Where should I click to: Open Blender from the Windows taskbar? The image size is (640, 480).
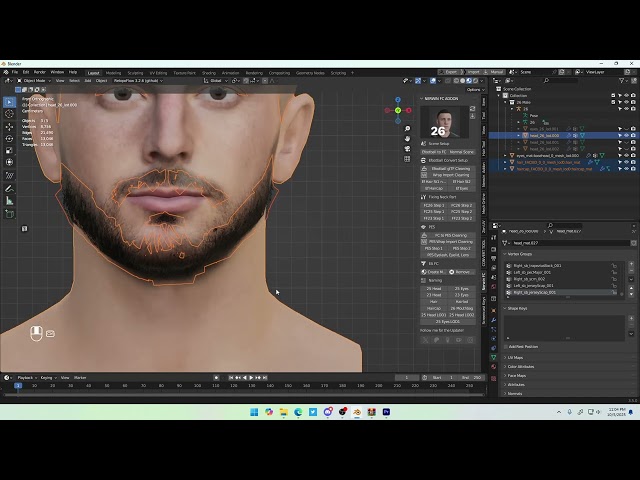coord(357,412)
